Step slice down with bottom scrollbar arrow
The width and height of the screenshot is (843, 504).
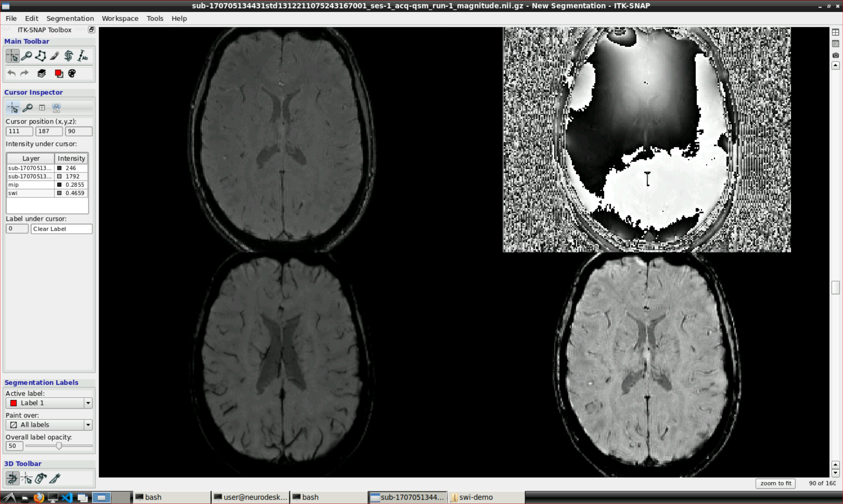click(x=835, y=473)
